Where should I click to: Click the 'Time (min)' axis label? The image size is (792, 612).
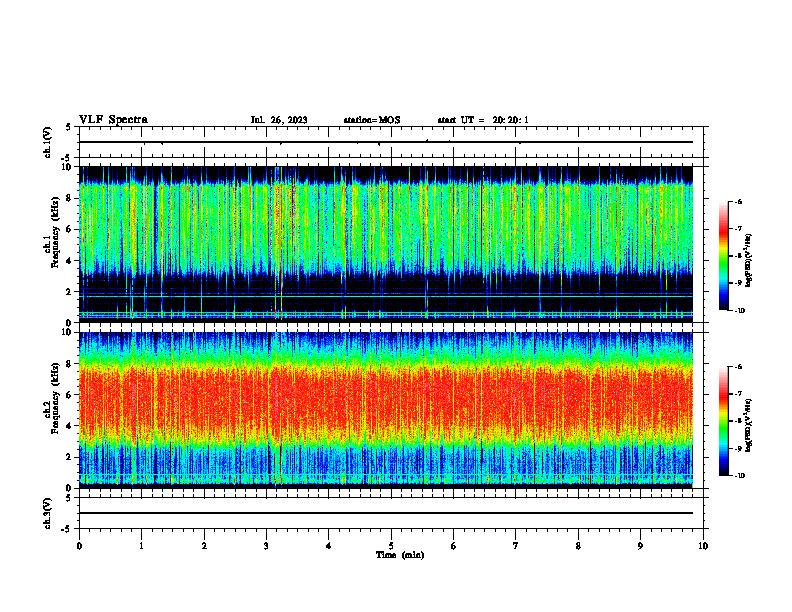(x=400, y=555)
